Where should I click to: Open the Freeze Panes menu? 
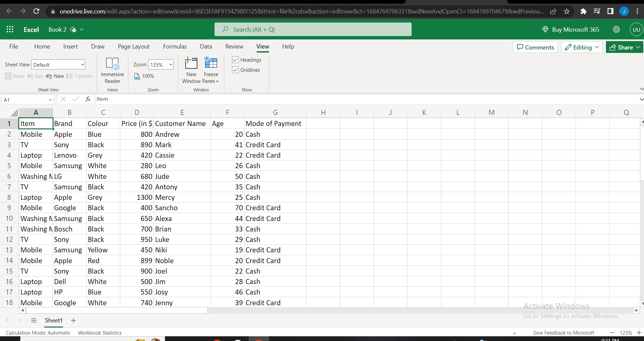click(x=211, y=70)
